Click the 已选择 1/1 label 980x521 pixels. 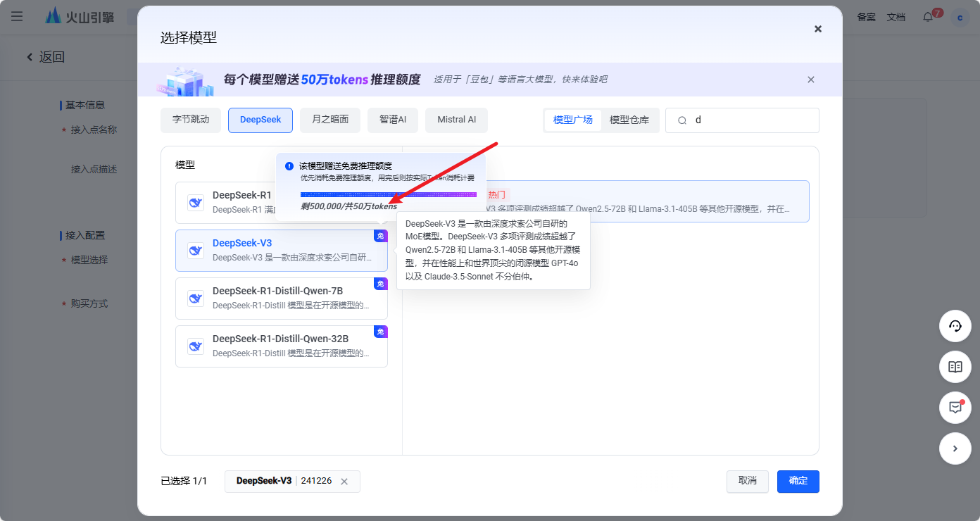click(x=184, y=482)
